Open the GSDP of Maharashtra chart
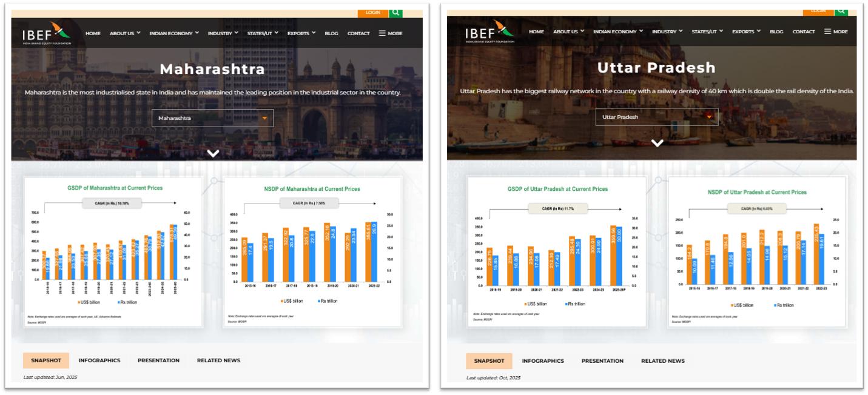The height and width of the screenshot is (395, 868). click(114, 251)
